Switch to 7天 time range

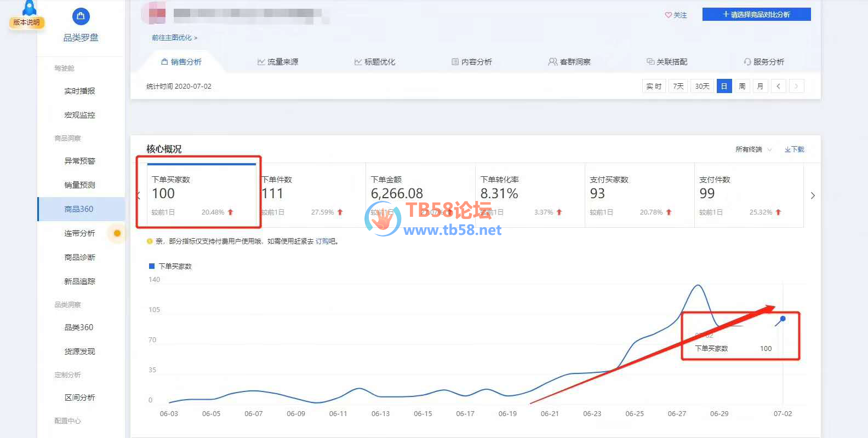tap(678, 87)
